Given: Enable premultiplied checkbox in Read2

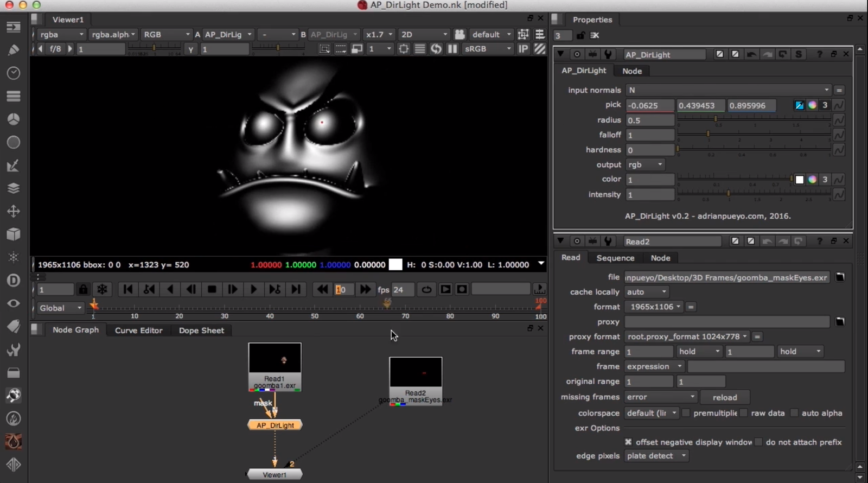Looking at the screenshot, I should pyautogui.click(x=686, y=413).
